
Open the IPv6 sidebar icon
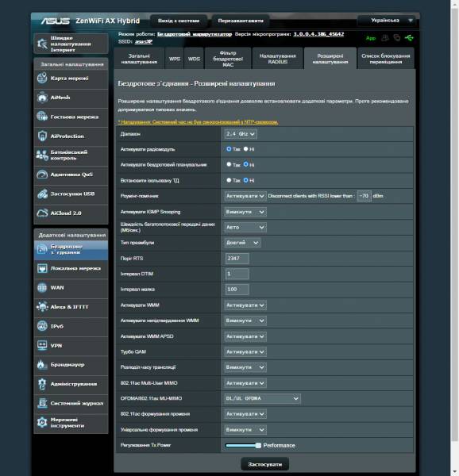(x=42, y=326)
